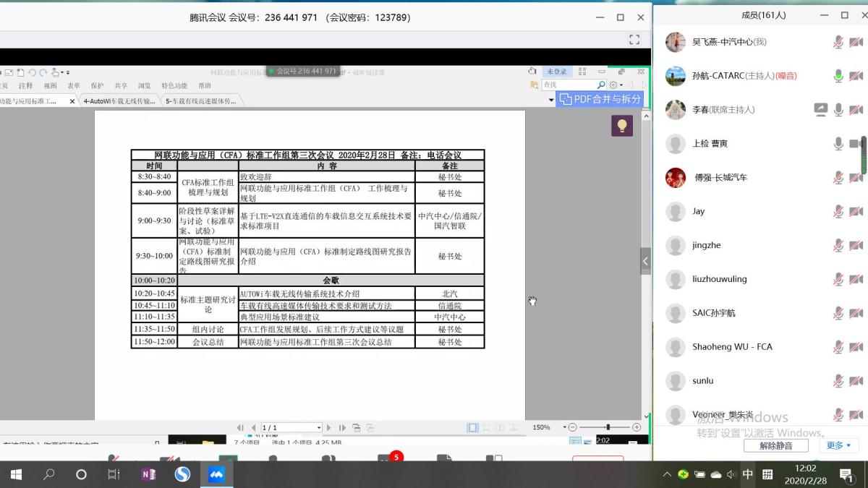Go to next page in PDF reader
Image resolution: width=868 pixels, height=488 pixels.
coord(331,427)
